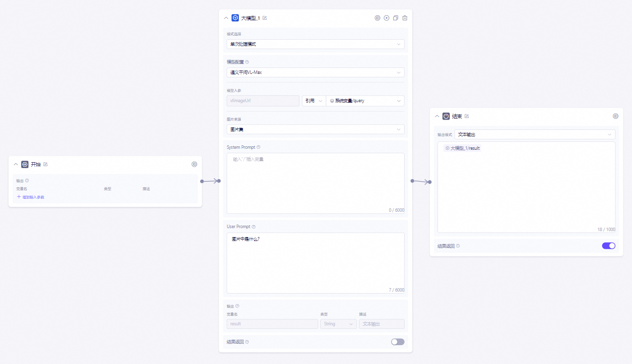
Task: Open help tooltip for 模型配置
Action: click(247, 62)
